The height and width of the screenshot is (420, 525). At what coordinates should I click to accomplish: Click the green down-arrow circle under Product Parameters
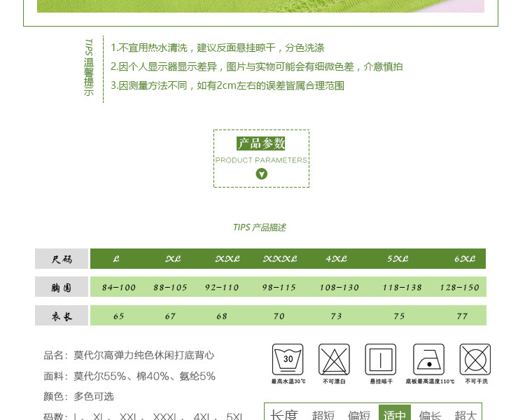(262, 174)
